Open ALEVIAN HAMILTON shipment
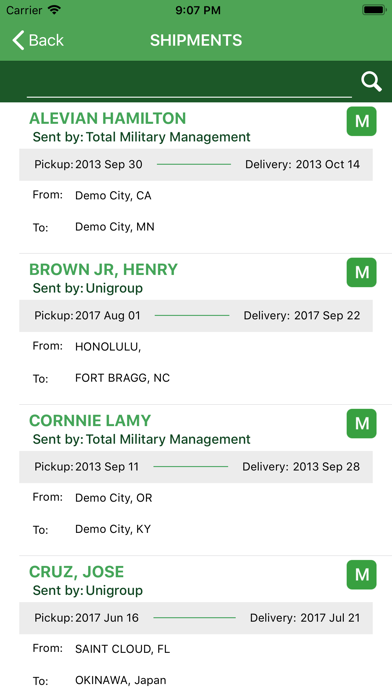Screen dimensions: 392x696 click(196, 178)
